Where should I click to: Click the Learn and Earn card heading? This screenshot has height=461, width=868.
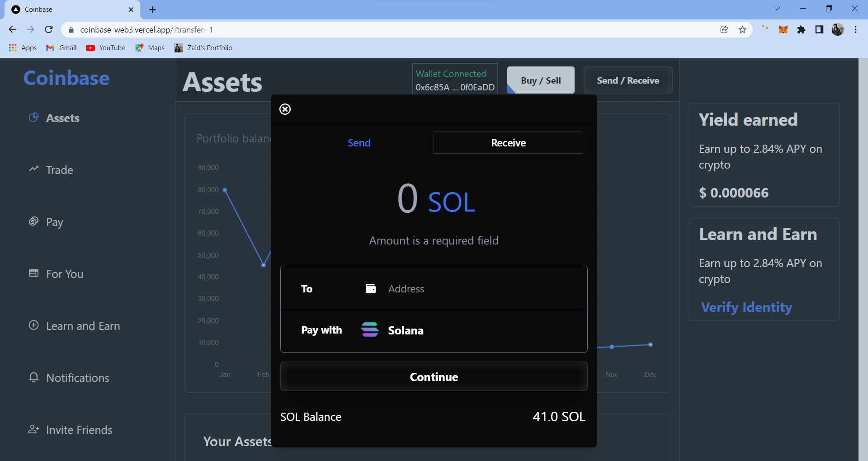click(x=758, y=234)
